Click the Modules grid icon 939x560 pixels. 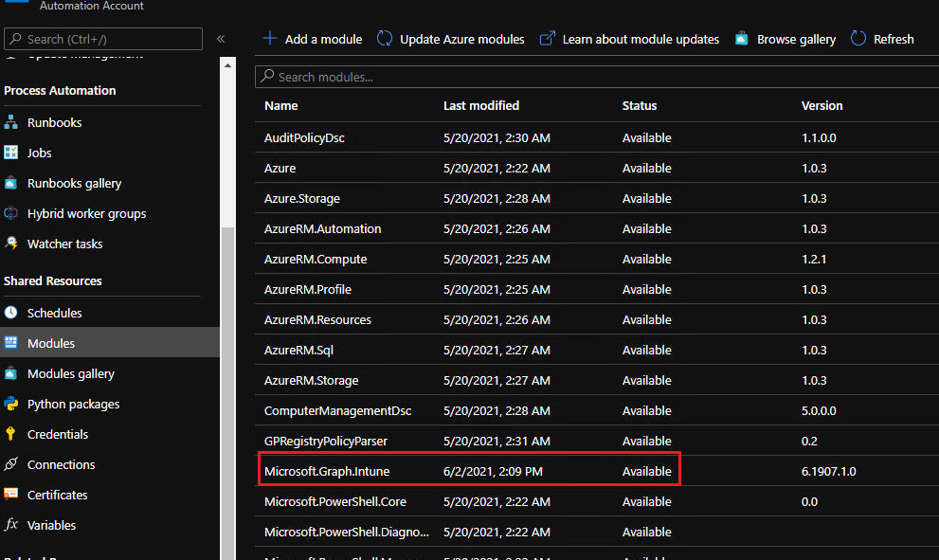pyautogui.click(x=10, y=343)
